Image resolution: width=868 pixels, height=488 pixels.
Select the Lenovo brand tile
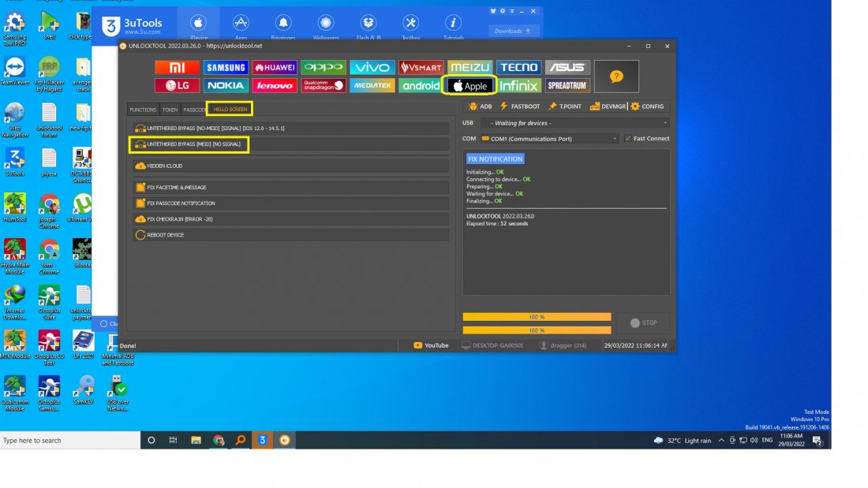275,85
